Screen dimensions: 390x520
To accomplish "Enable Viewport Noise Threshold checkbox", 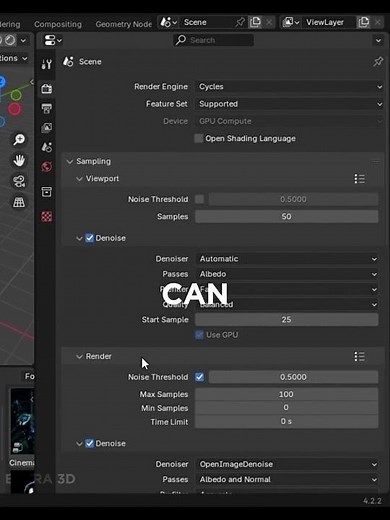I will (199, 199).
